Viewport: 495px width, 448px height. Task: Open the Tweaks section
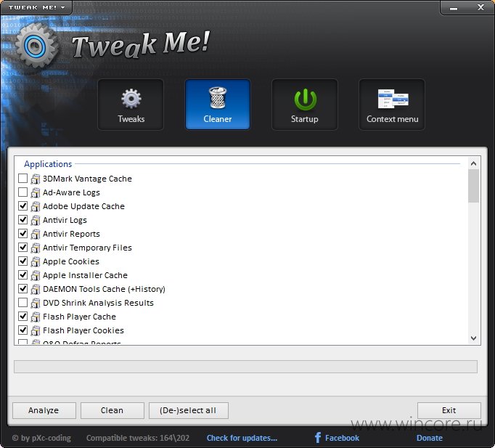coord(131,105)
